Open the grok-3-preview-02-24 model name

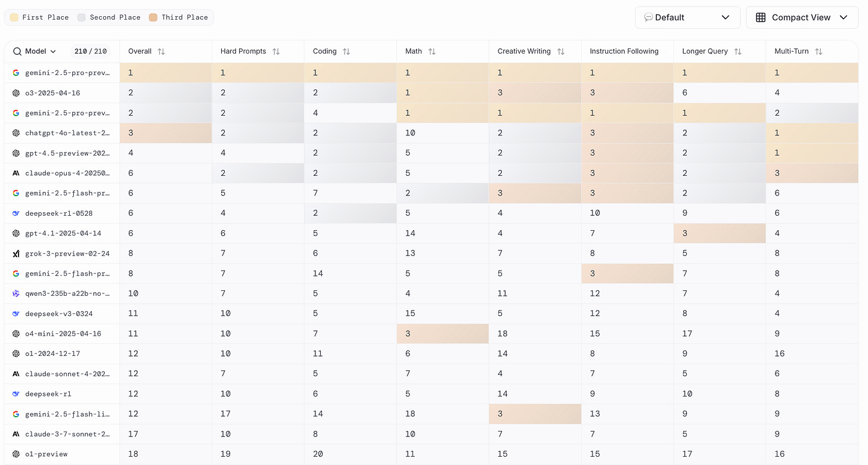click(x=67, y=253)
